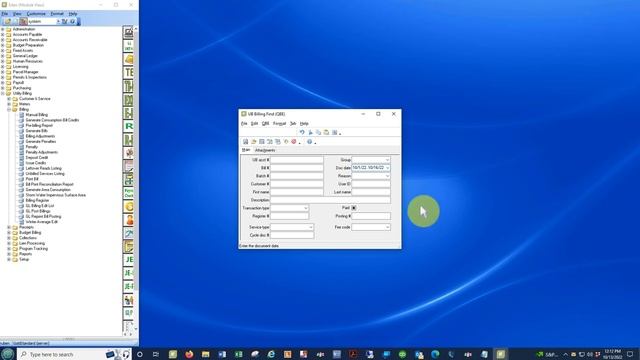Select Print Bill in the tree
Image resolution: width=640 pixels, height=360 pixels.
click(32, 179)
